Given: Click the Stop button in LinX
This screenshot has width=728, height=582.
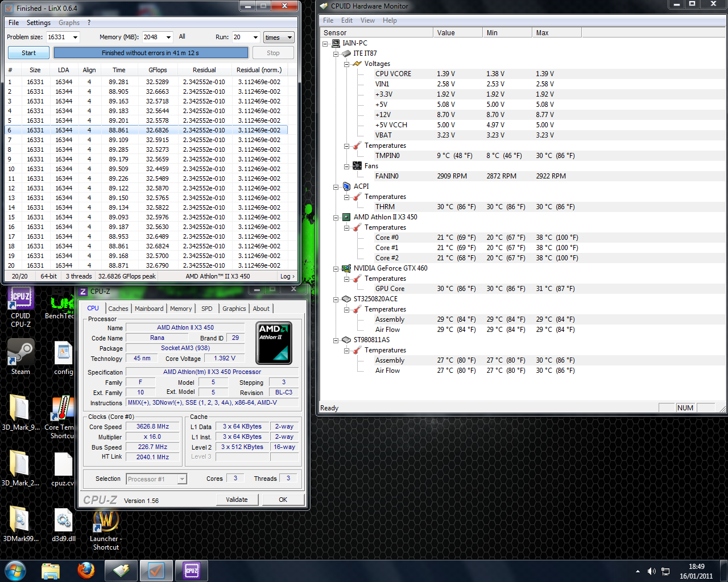Looking at the screenshot, I should click(x=273, y=53).
